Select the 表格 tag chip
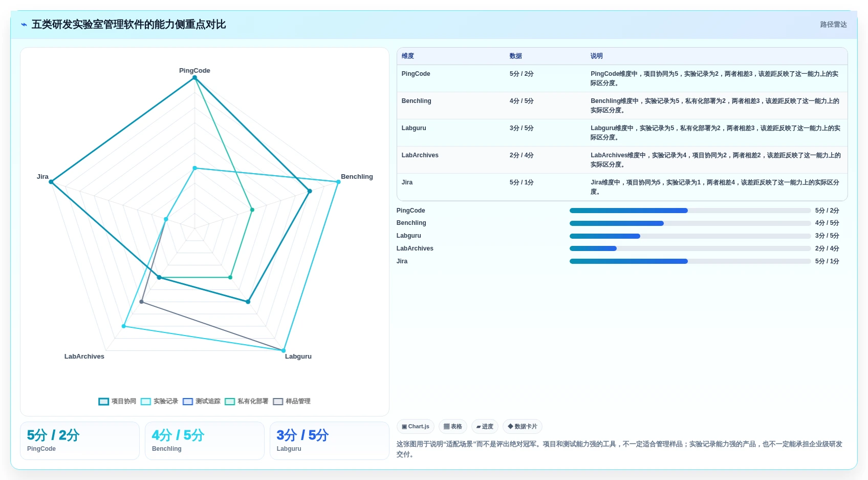This screenshot has height=480, width=868. [453, 426]
